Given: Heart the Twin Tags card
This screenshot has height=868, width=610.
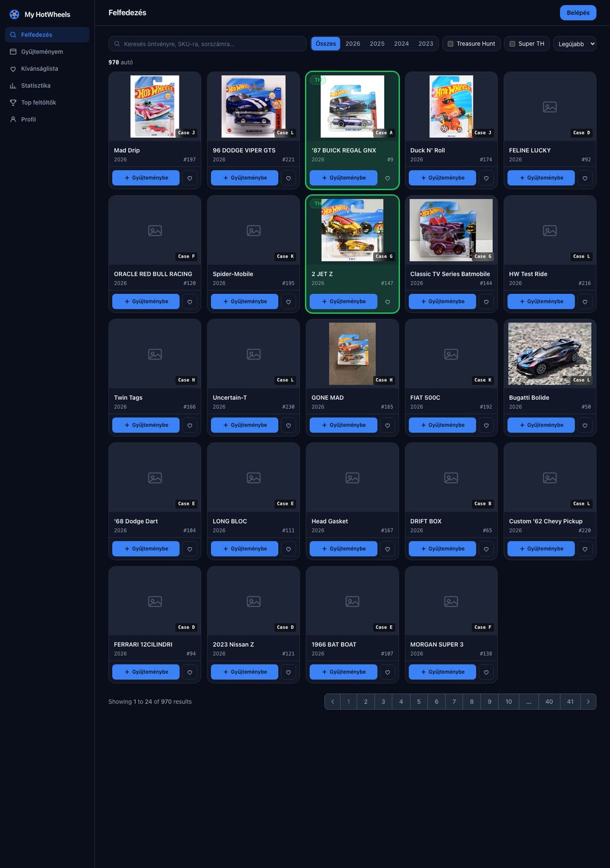Looking at the screenshot, I should coord(190,425).
